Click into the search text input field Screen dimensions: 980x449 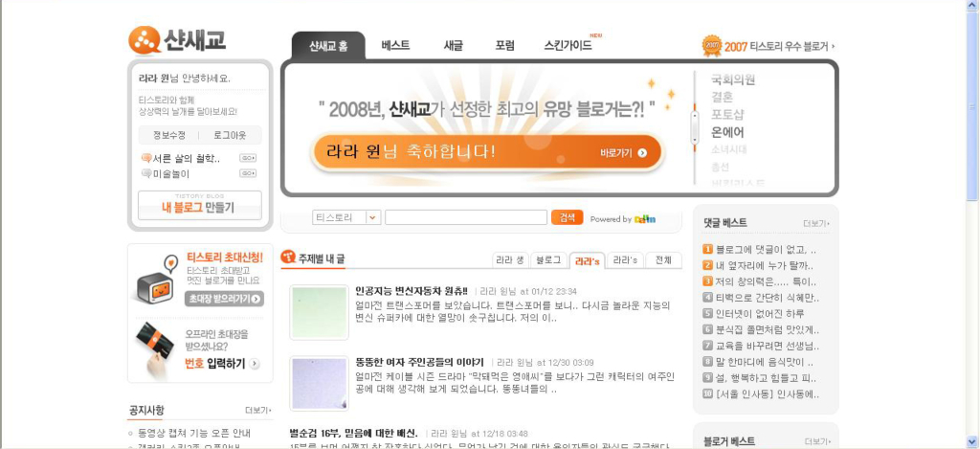pyautogui.click(x=466, y=217)
